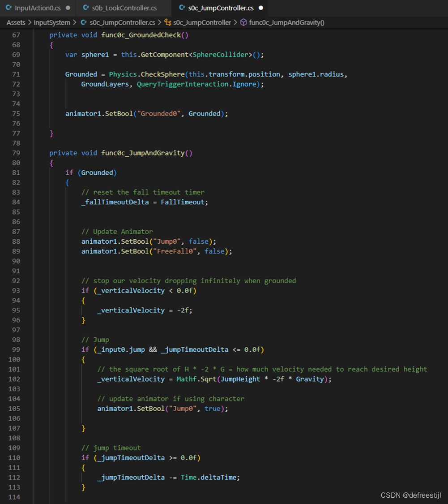Viewport: 448px width, 504px height.
Task: Expand the chevron before func0c_JumpAndGravity()
Action: pyautogui.click(x=236, y=22)
